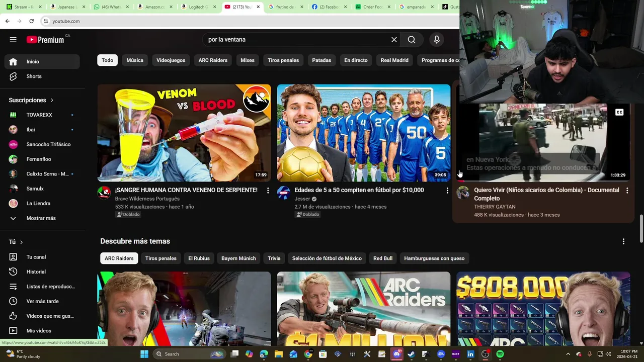The width and height of the screenshot is (644, 362).
Task: Open the Shorts sidebar entry
Action: pyautogui.click(x=42, y=76)
